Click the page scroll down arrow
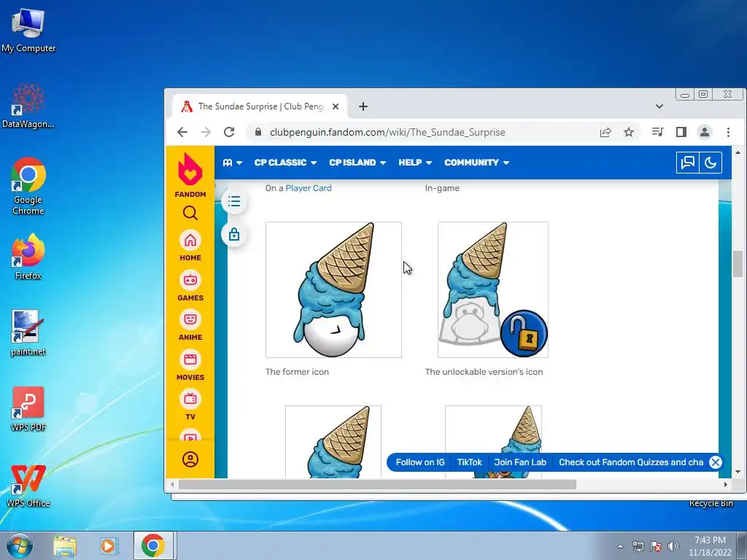 [738, 472]
